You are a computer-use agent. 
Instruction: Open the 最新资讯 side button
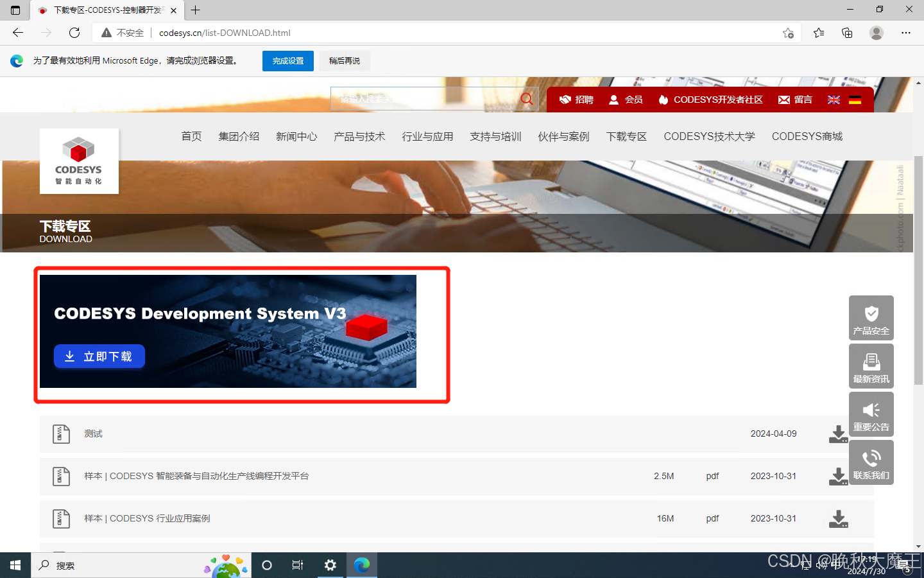point(871,366)
